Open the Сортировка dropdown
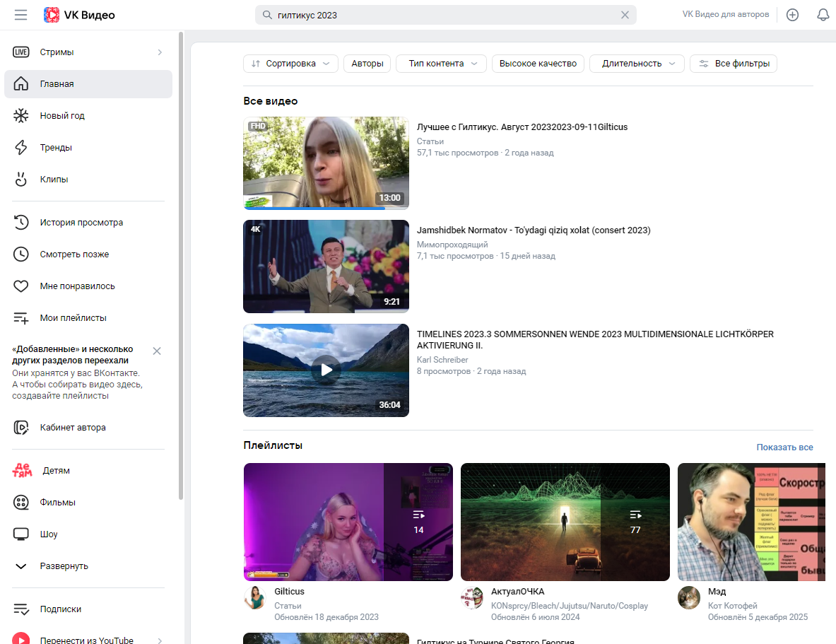The height and width of the screenshot is (644, 836). 290,64
